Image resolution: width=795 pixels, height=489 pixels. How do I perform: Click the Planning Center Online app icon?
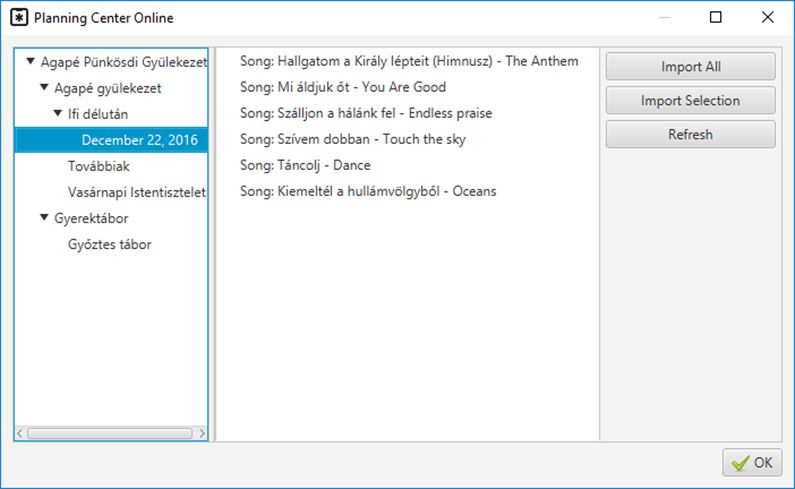click(19, 18)
